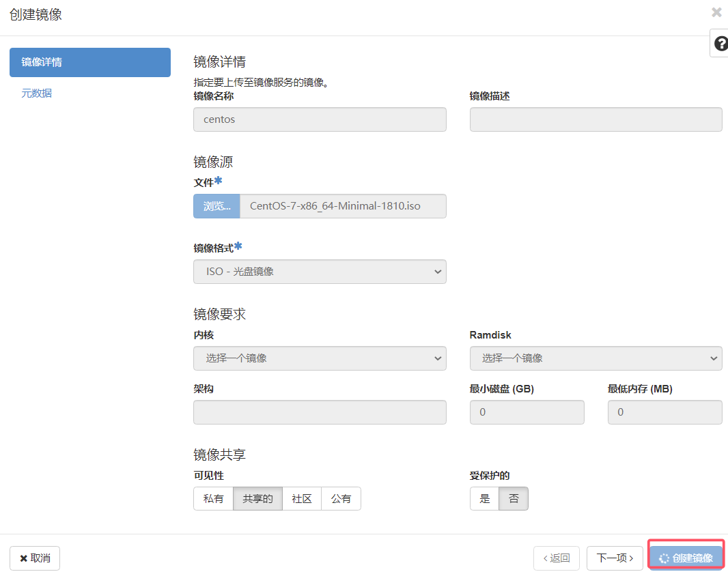Click the 创建镜像 submit button
The image size is (728, 574).
tap(686, 558)
